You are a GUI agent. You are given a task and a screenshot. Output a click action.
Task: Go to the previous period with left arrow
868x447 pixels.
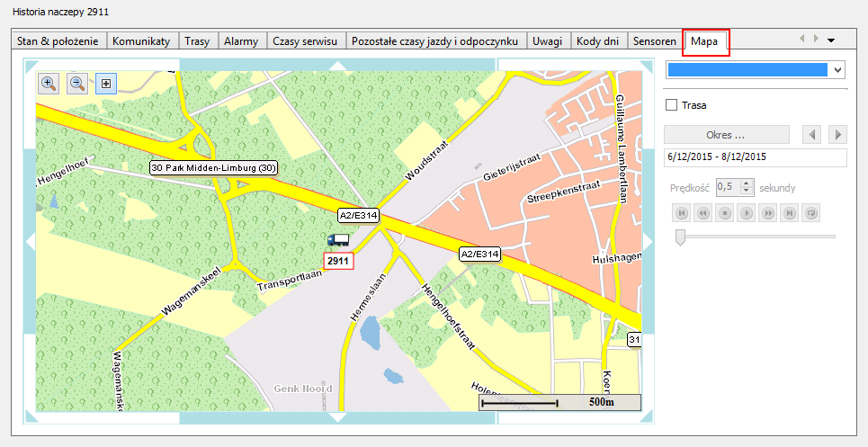click(812, 135)
